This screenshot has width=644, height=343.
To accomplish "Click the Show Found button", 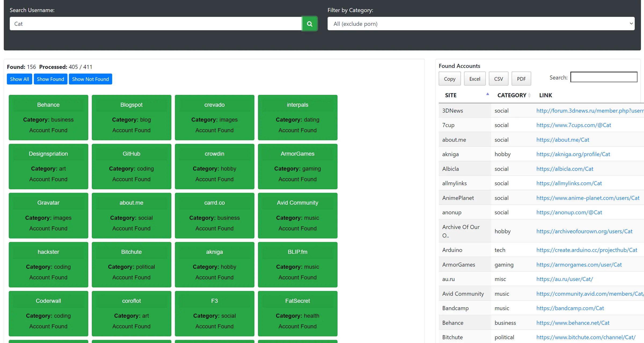I will pyautogui.click(x=50, y=79).
